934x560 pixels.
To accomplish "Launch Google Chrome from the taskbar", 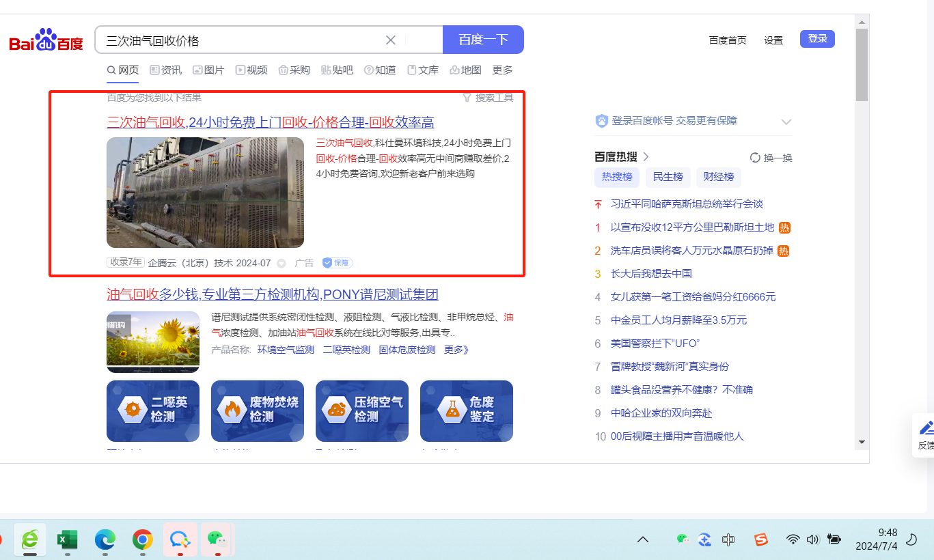I will pyautogui.click(x=142, y=540).
